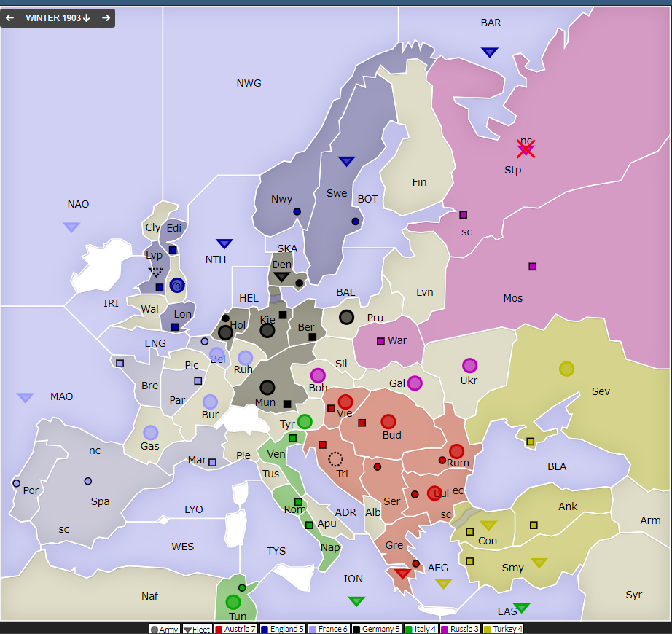Select the Russian army in Bohemia
The image size is (672, 634).
coord(318,375)
